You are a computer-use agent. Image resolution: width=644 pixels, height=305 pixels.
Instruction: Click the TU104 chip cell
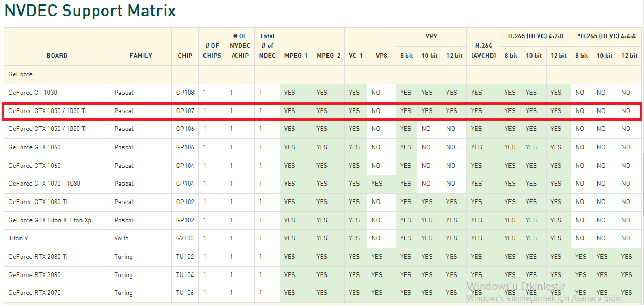pos(185,274)
